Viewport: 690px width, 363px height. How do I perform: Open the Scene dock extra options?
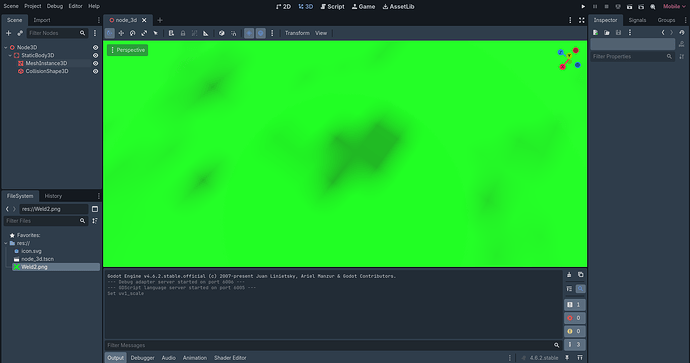(95, 33)
